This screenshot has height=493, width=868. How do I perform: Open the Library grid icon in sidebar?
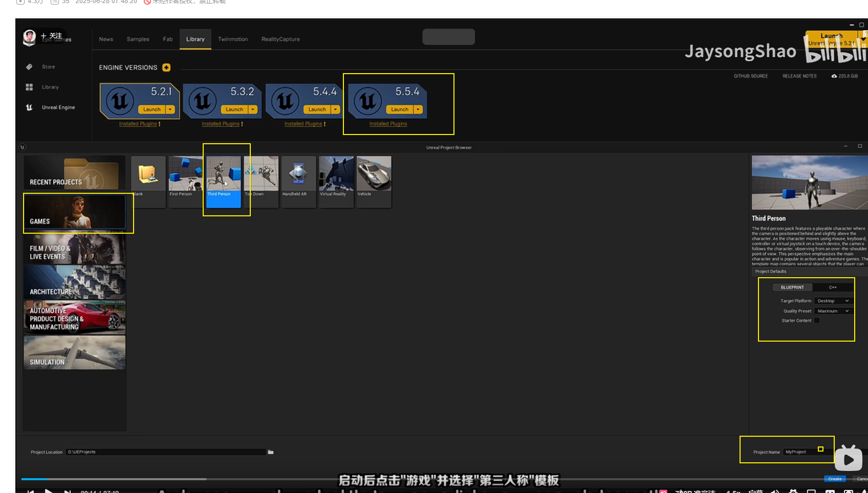coord(29,87)
